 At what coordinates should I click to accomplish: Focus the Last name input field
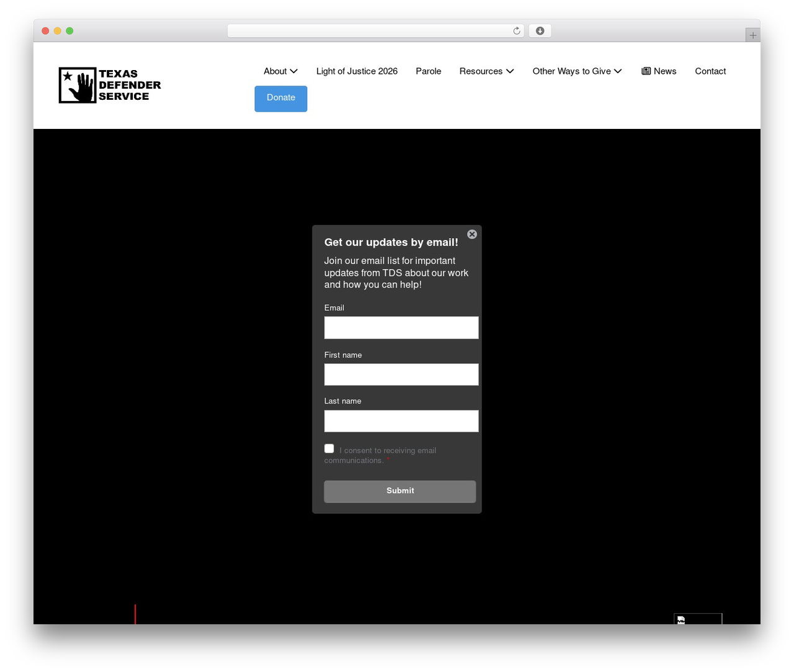point(401,421)
